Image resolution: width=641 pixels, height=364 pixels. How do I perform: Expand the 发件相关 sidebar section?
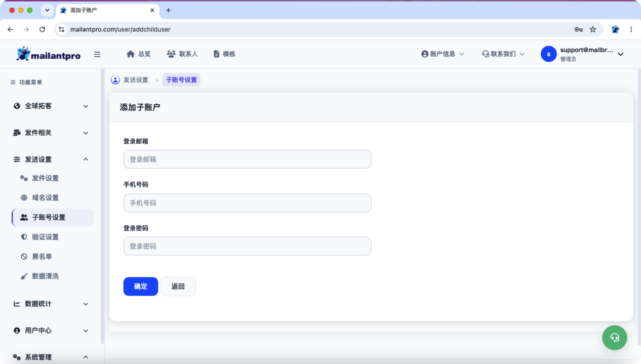51,133
